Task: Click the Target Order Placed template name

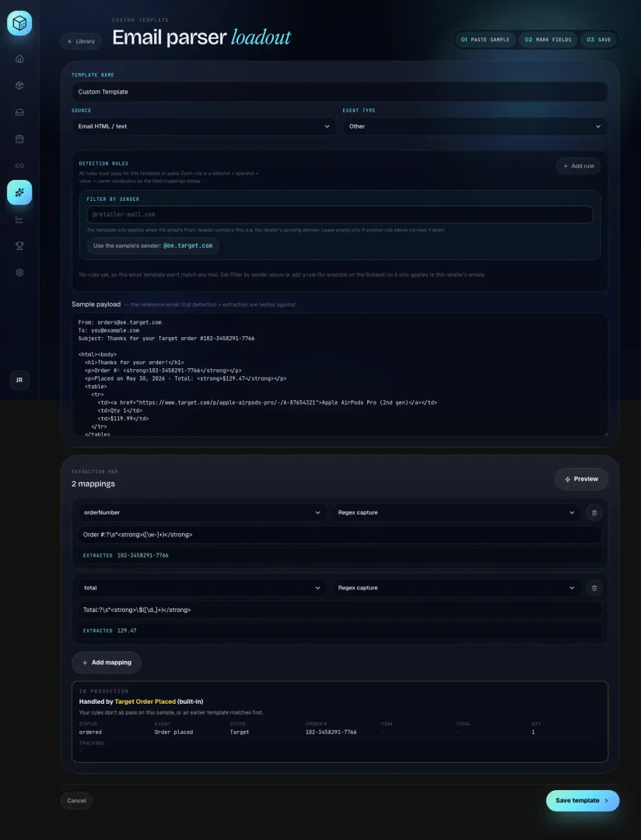Action: tap(145, 701)
